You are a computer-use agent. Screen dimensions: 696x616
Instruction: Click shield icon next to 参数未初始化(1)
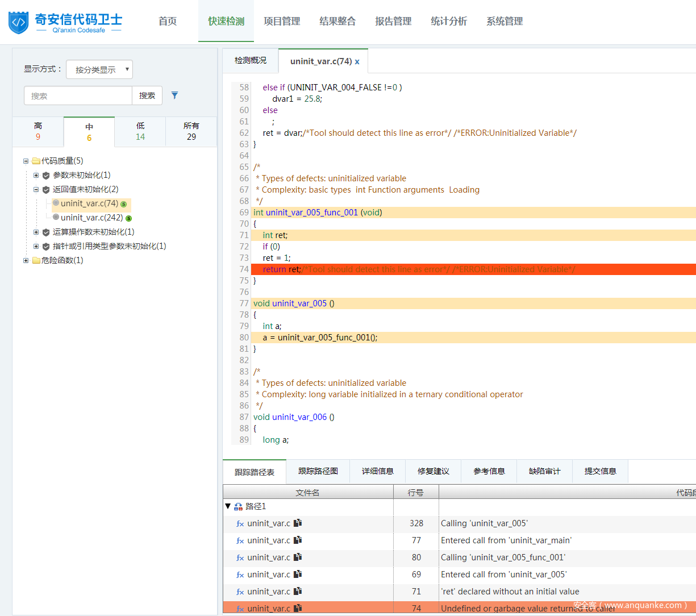tap(46, 176)
